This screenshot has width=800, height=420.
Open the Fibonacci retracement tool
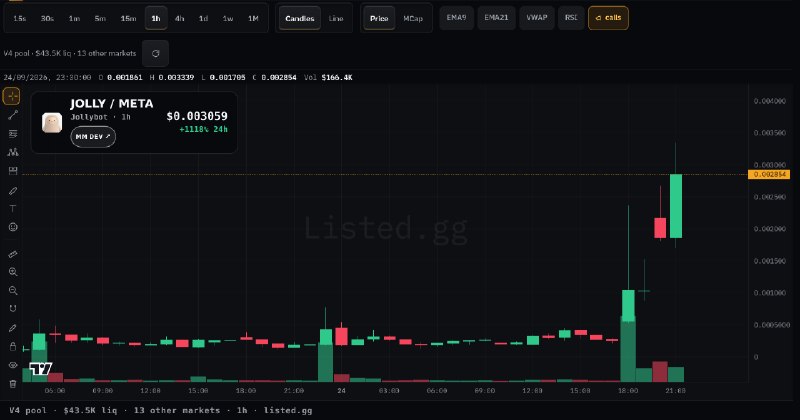click(13, 134)
